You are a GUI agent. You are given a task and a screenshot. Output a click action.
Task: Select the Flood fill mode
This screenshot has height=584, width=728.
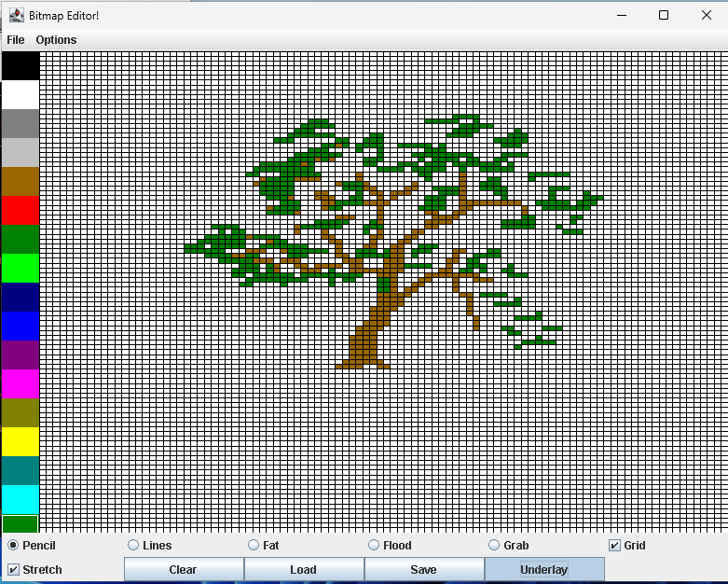390,545
